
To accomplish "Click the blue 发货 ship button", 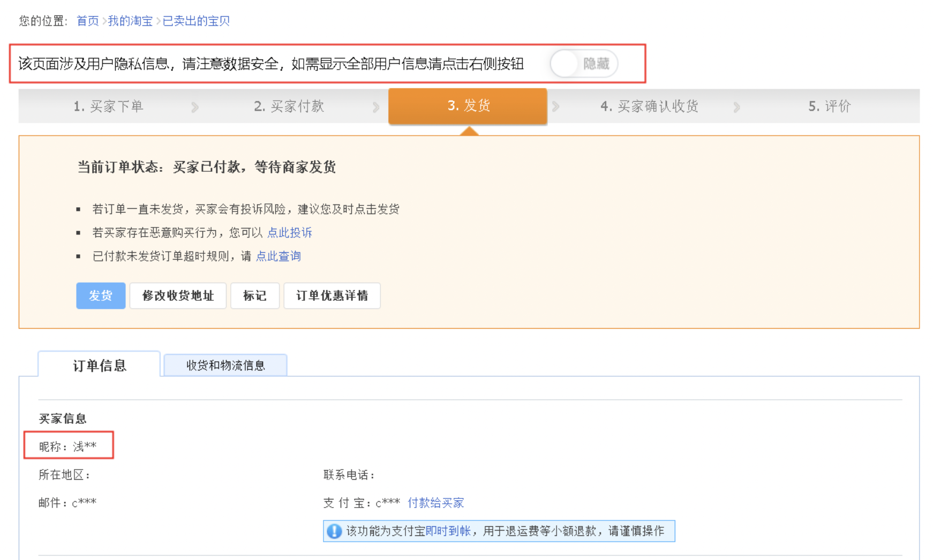I will [101, 296].
